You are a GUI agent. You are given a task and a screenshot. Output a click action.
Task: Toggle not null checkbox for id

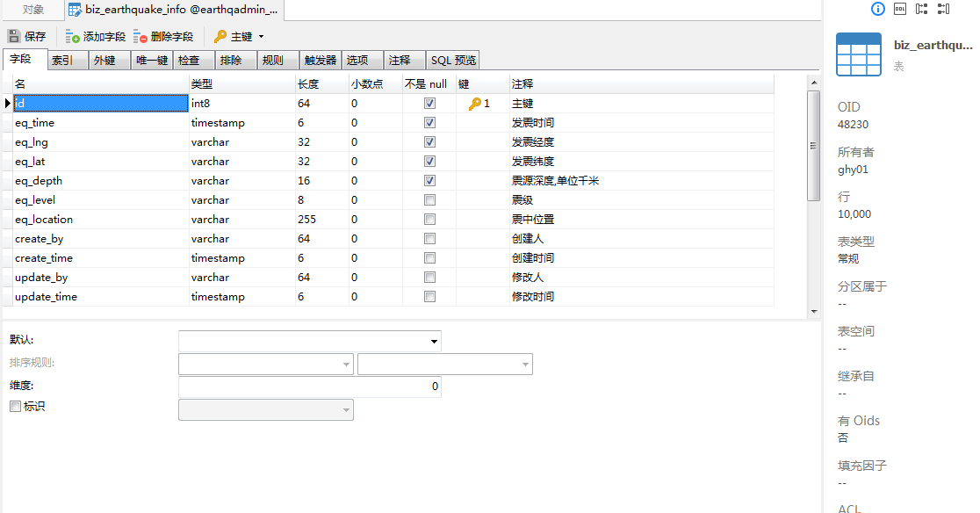[430, 104]
